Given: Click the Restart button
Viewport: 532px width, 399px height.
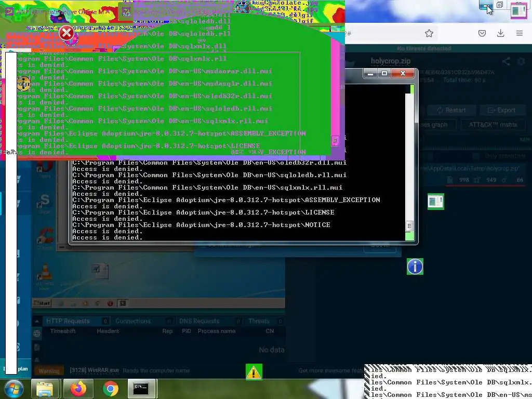Looking at the screenshot, I should click(x=451, y=110).
